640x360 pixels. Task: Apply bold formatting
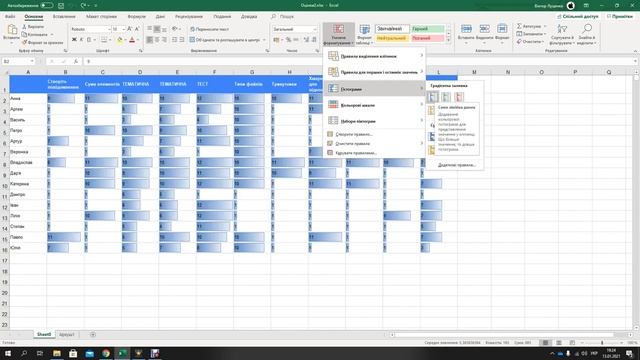[x=74, y=40]
